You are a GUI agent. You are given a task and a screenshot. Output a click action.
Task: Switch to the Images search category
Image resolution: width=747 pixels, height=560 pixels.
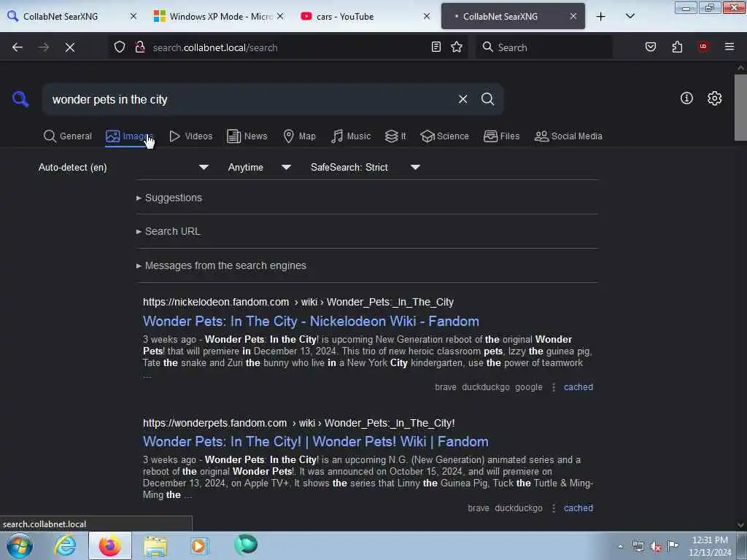[128, 136]
